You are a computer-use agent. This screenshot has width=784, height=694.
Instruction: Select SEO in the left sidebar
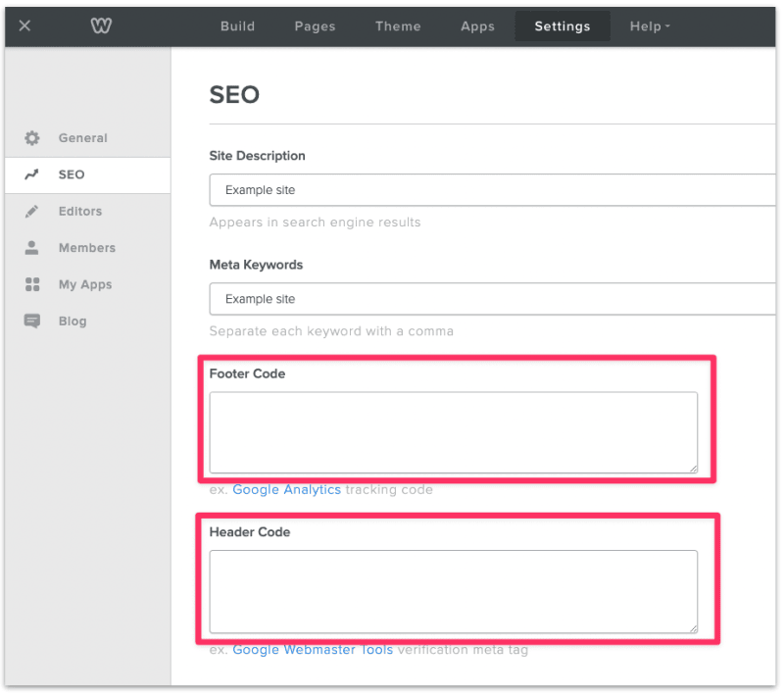coord(72,174)
